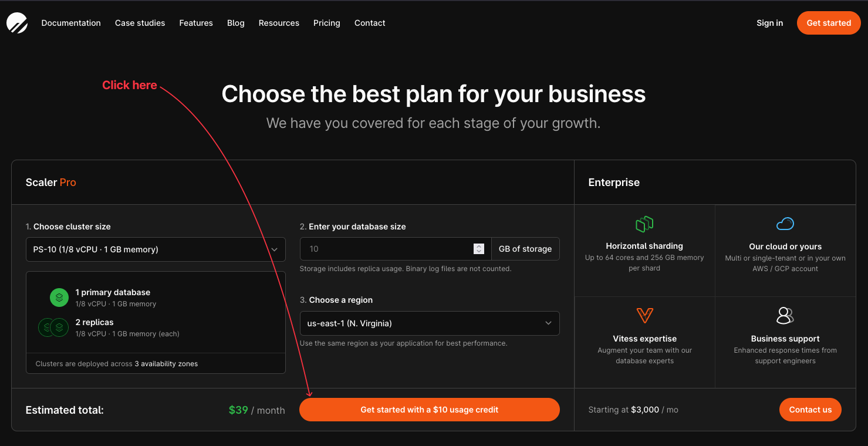Click Get started with a $10 usage credit
The image size is (868, 446).
[x=429, y=410]
